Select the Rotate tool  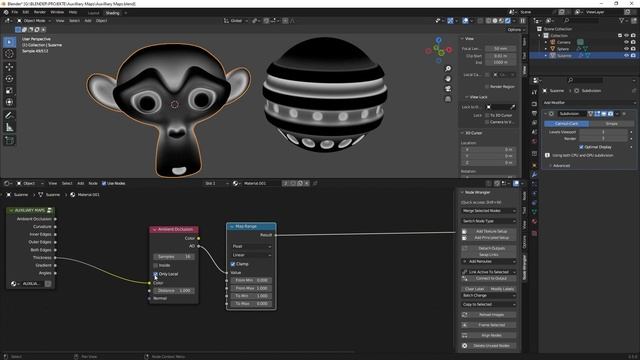click(9, 79)
